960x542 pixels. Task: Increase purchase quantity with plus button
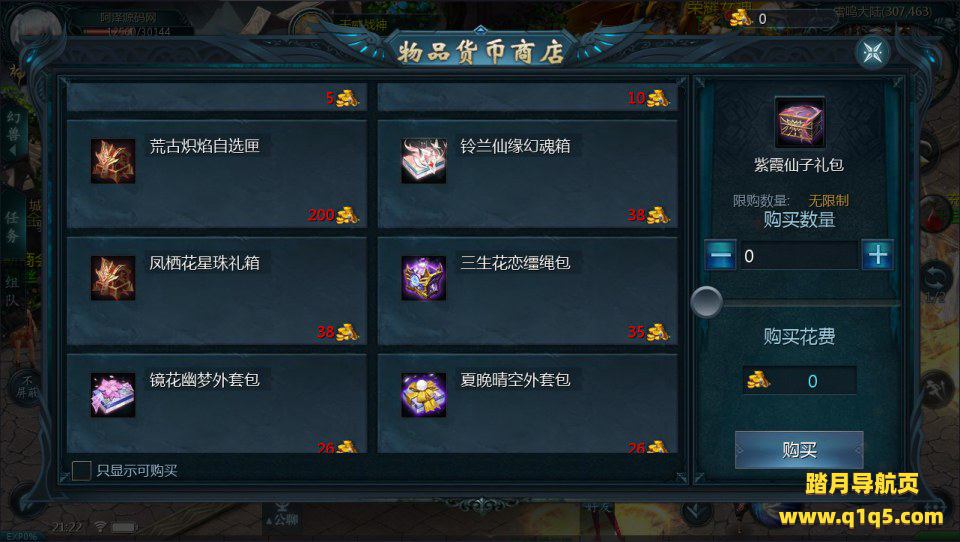pyautogui.click(x=877, y=255)
